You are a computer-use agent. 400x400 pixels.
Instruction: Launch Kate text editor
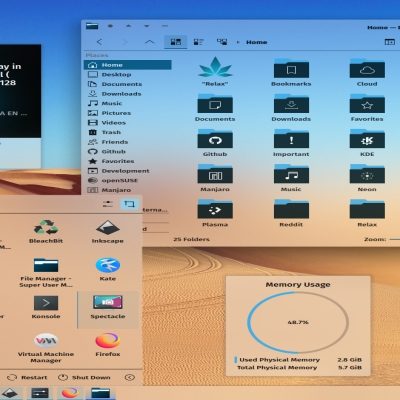coord(108,269)
